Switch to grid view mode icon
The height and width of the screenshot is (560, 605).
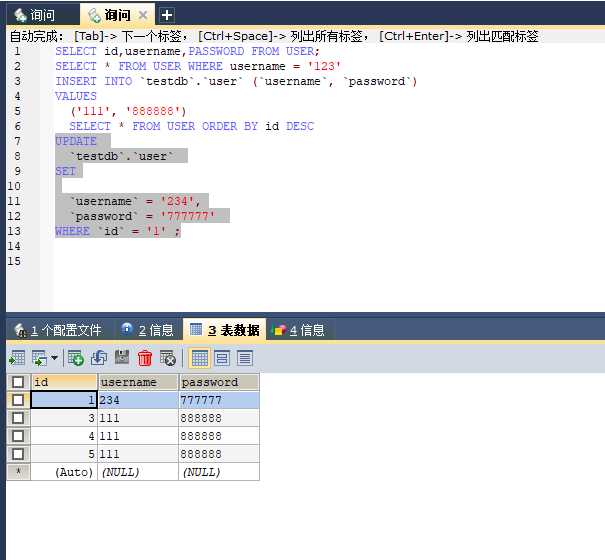click(x=199, y=358)
